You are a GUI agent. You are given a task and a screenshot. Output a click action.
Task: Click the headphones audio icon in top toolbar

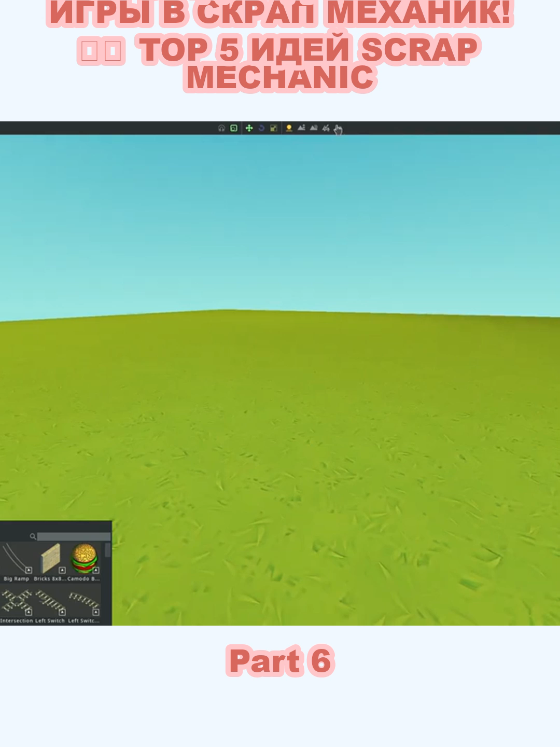(x=221, y=128)
